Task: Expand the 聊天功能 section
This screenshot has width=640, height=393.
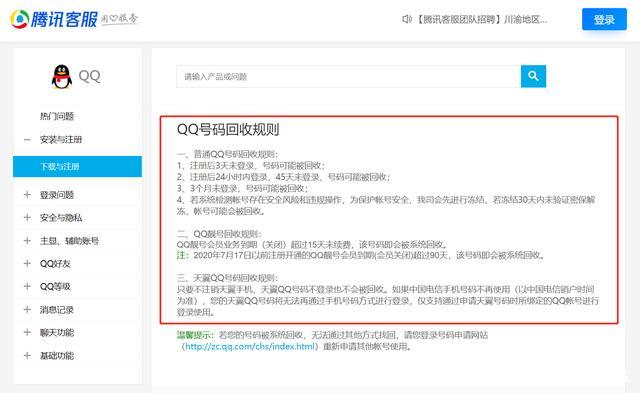Action: pos(27,333)
